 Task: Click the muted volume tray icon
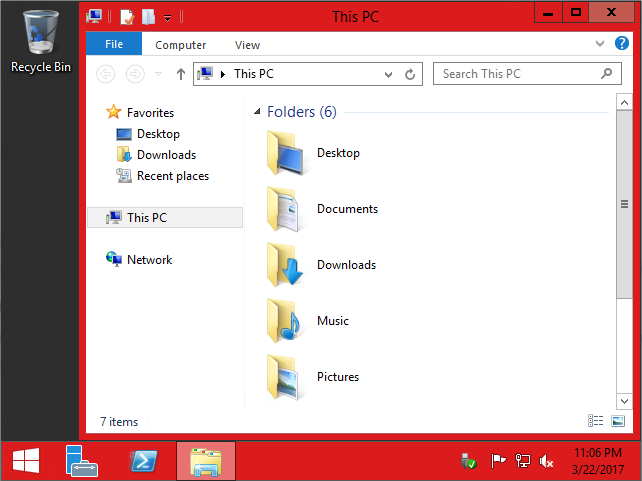(547, 461)
